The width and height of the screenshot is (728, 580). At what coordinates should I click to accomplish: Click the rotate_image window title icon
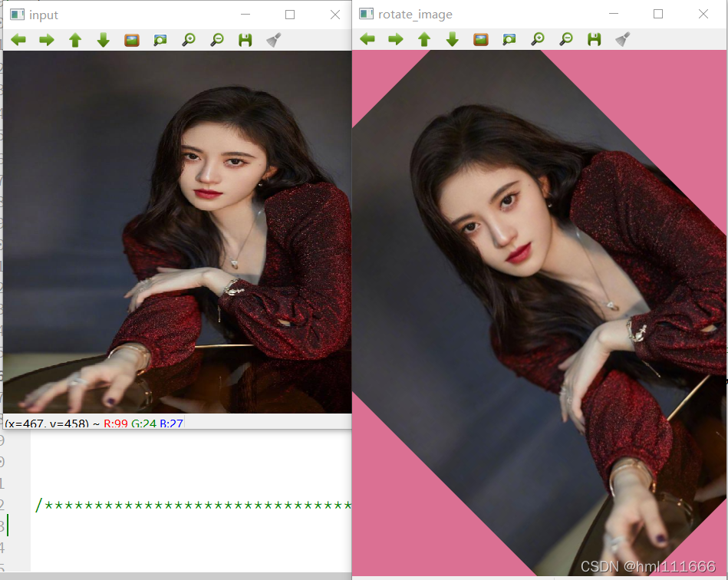pyautogui.click(x=367, y=14)
